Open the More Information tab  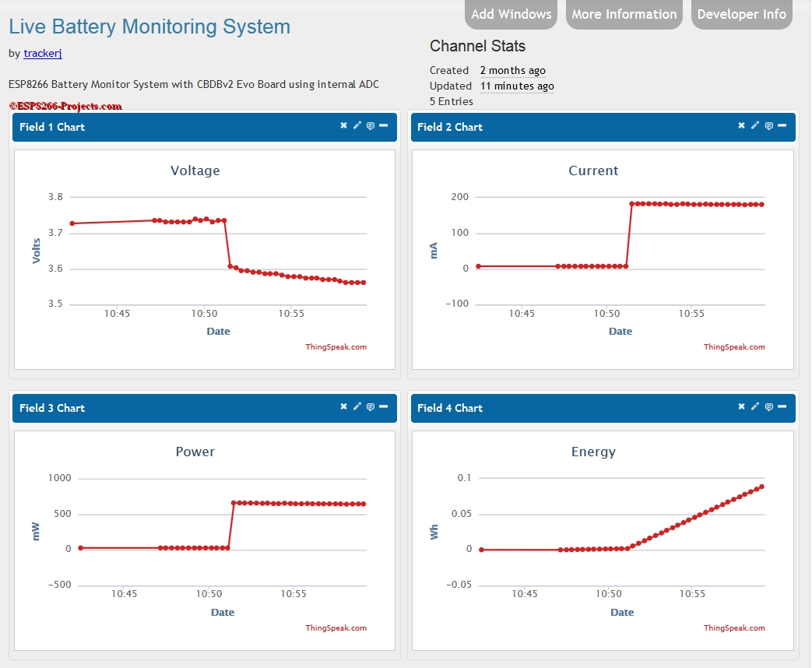(x=624, y=14)
